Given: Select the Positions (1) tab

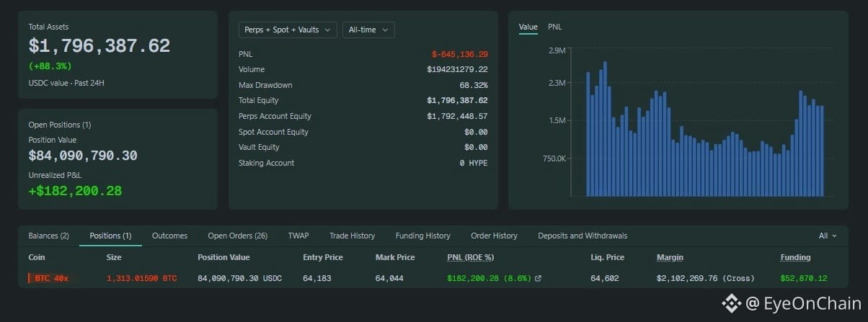Looking at the screenshot, I should tap(110, 236).
